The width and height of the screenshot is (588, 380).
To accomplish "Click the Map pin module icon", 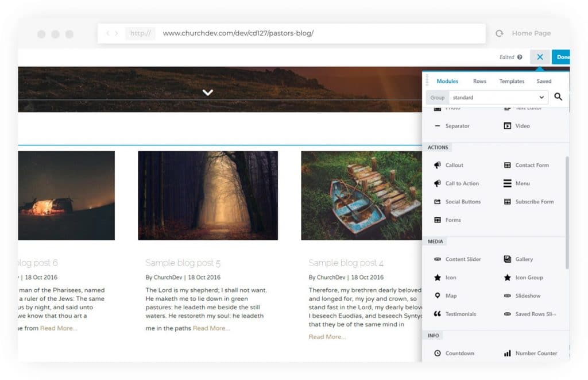I will (437, 295).
